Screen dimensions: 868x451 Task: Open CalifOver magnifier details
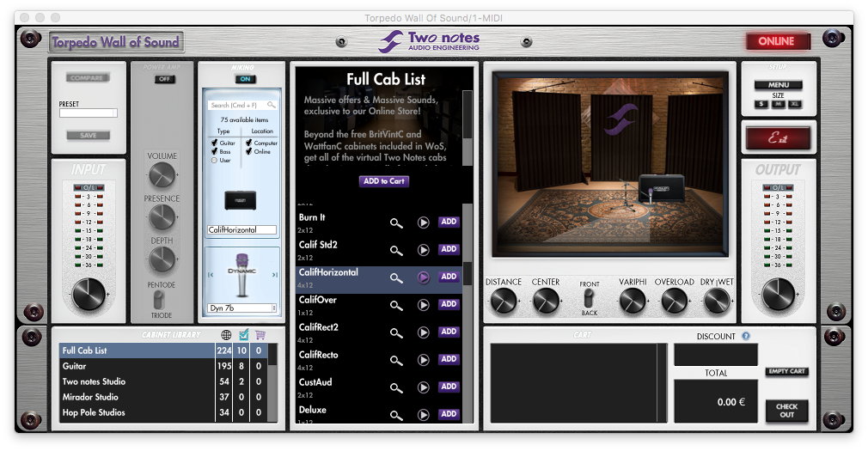396,306
